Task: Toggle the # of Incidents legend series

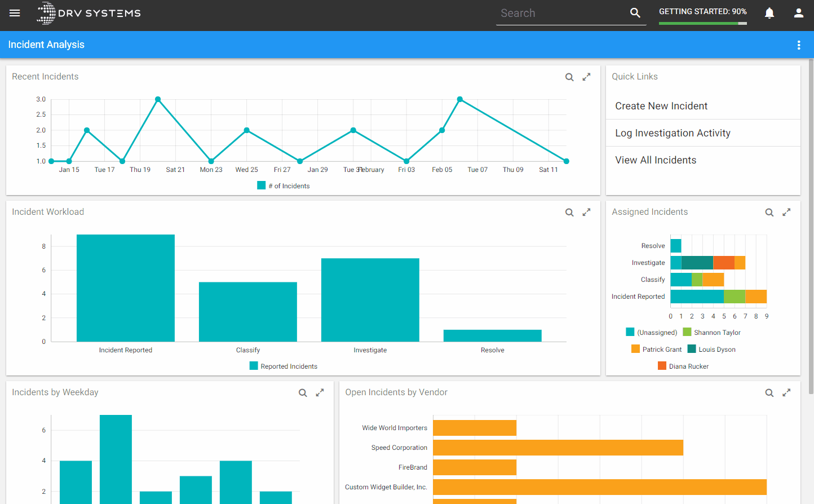Action: [284, 185]
